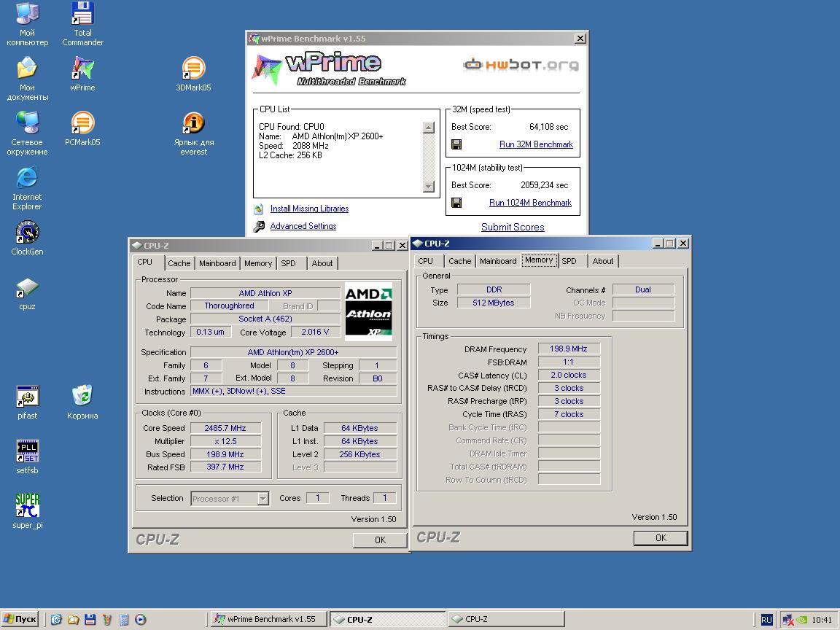Click the media player quick launch icon

tap(140, 620)
